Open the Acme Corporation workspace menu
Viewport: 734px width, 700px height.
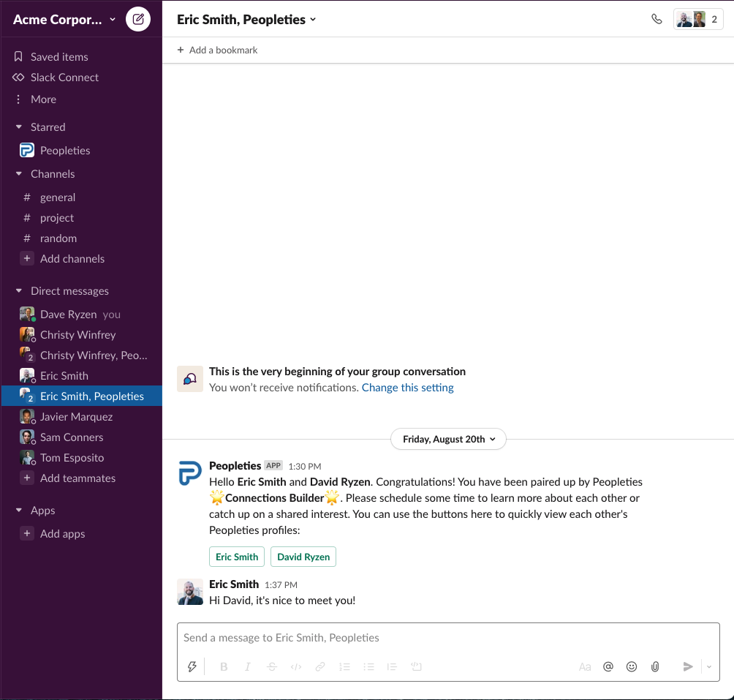pyautogui.click(x=64, y=19)
